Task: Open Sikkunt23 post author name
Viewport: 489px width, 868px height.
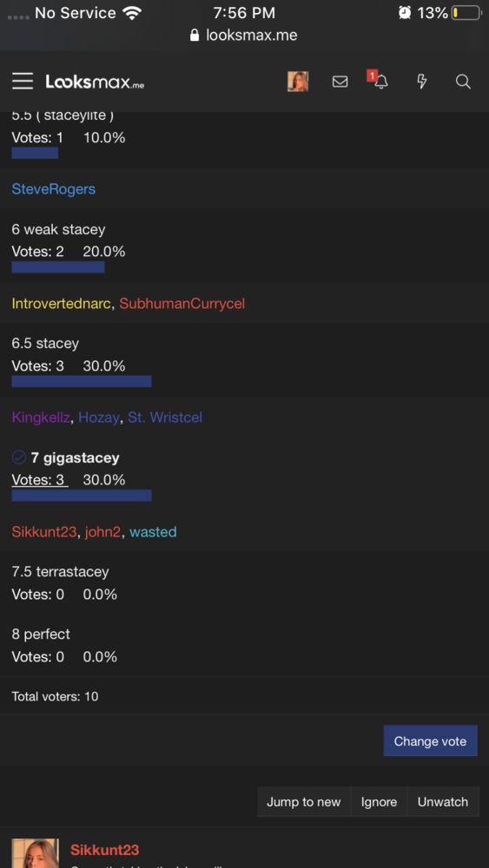Action: coord(105,850)
